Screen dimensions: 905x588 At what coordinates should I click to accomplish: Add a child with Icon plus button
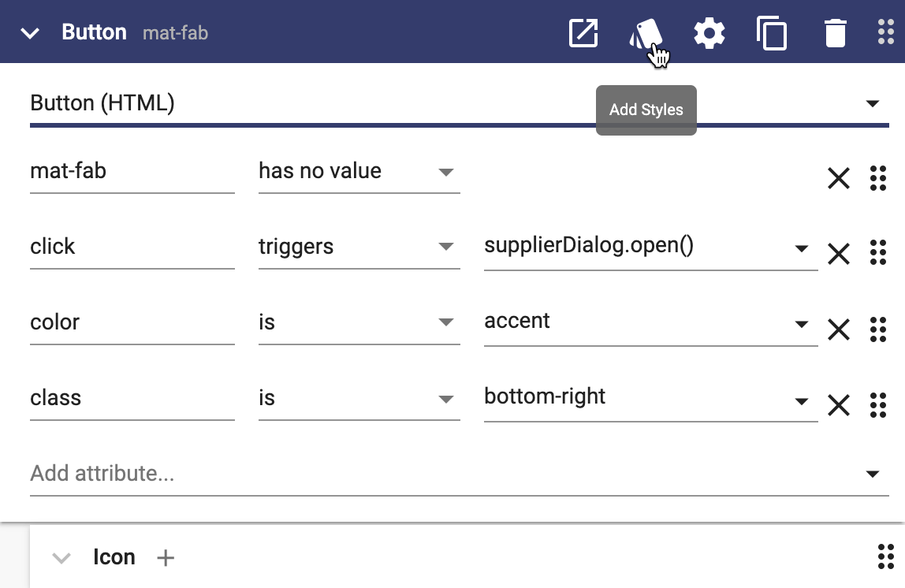[x=165, y=558]
